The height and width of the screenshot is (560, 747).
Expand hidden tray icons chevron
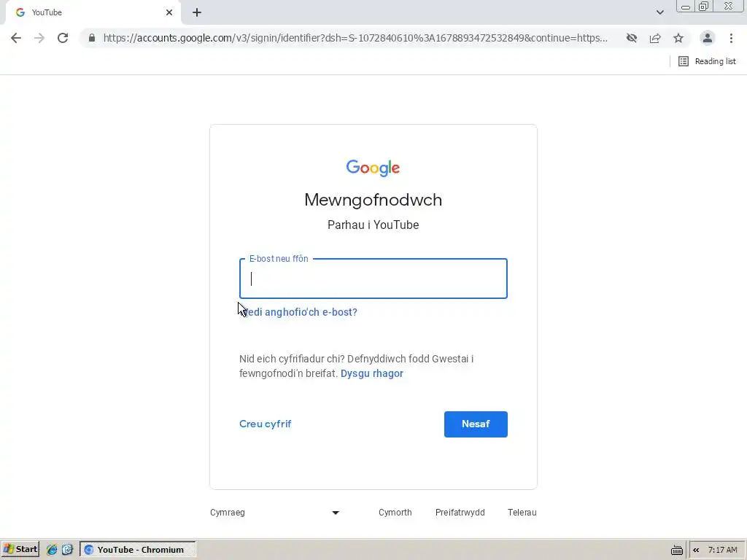click(696, 550)
